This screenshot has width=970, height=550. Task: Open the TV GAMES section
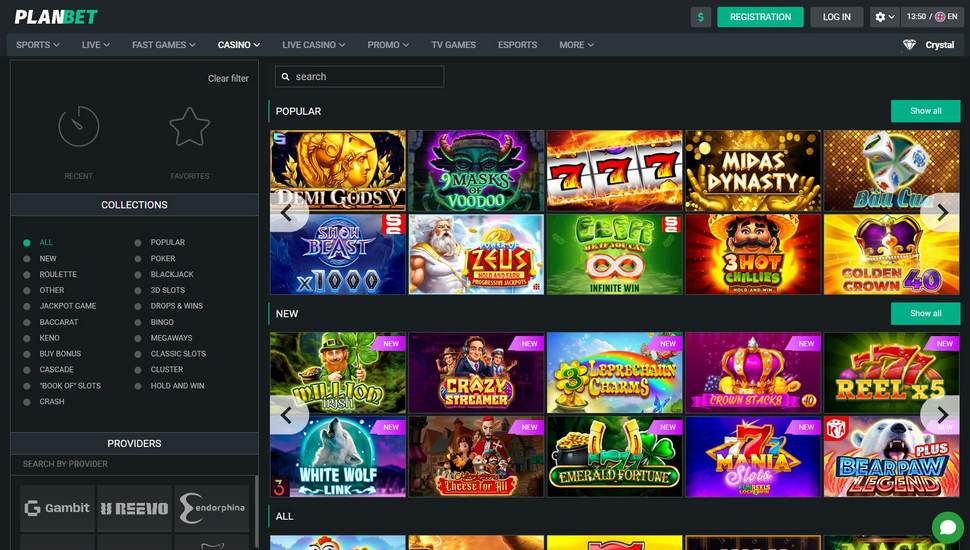click(453, 45)
